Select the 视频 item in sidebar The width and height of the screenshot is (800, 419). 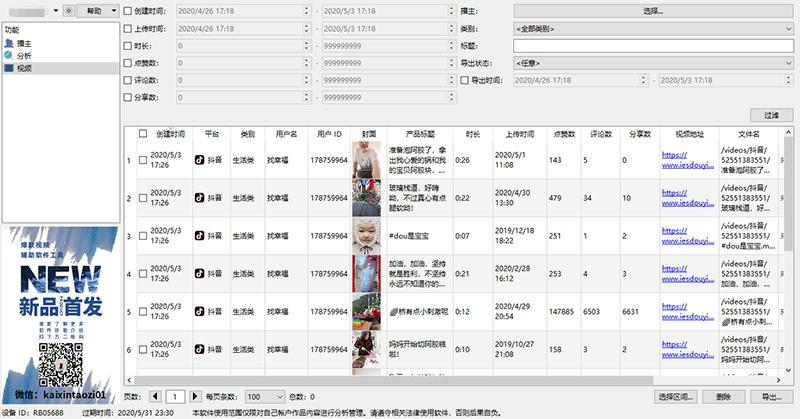pyautogui.click(x=24, y=68)
